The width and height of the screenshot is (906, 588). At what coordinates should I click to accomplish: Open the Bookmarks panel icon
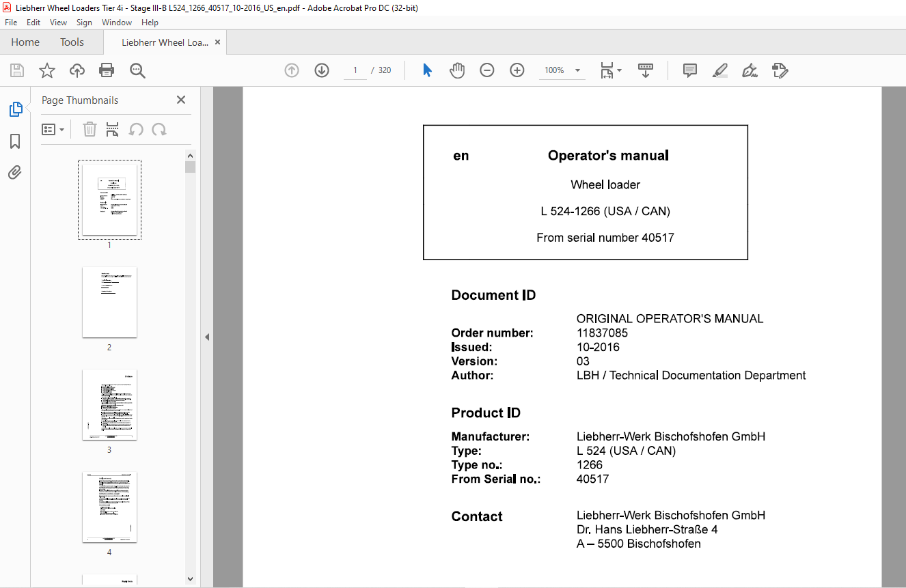15,141
